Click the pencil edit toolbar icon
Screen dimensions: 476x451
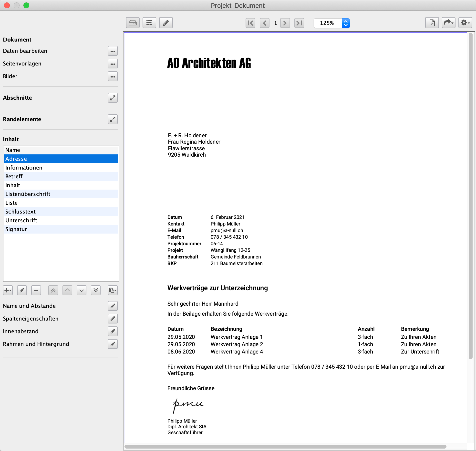pos(166,23)
